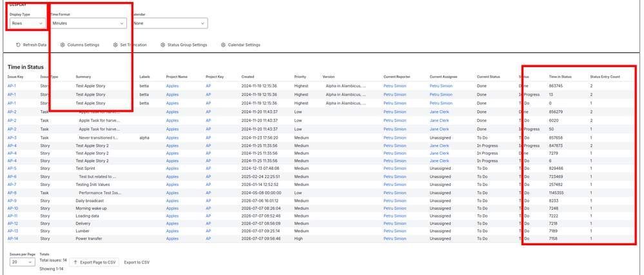
Task: Open issue link AP-8
Action: tap(12, 192)
